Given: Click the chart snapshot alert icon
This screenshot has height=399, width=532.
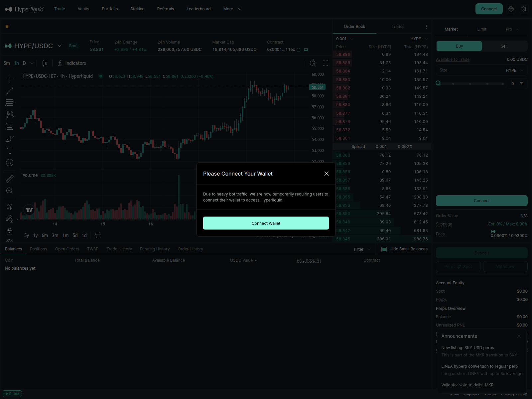Looking at the screenshot, I should pyautogui.click(x=313, y=63).
